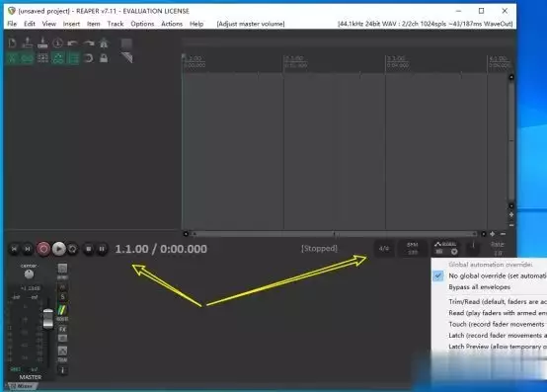Start playback with the Play button

[59, 249]
